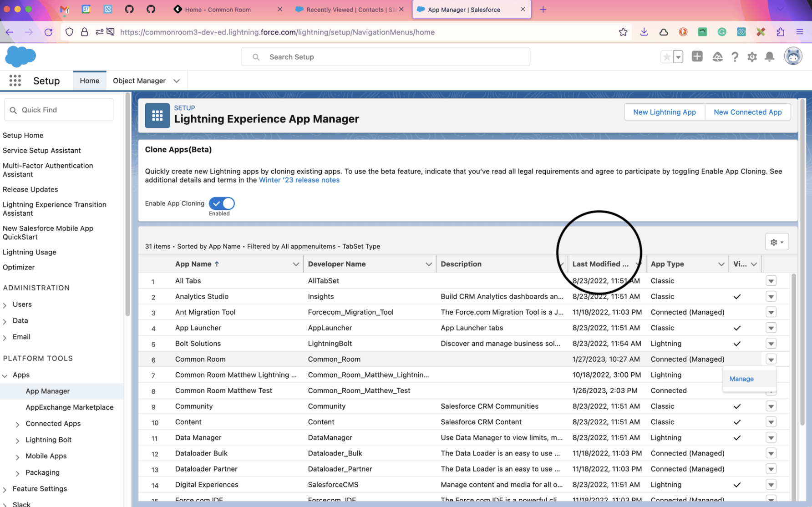
Task: Click the Search Setup field
Action: coord(386,57)
